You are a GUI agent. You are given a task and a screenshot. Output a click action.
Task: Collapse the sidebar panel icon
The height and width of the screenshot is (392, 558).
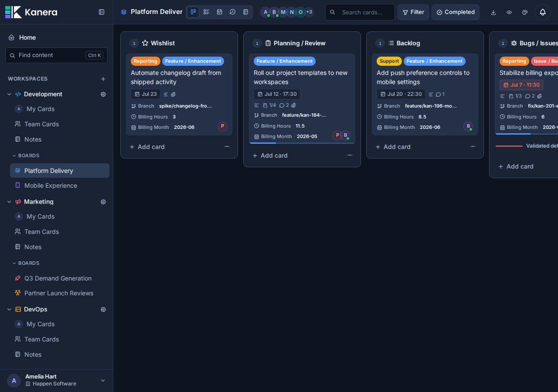click(x=102, y=12)
